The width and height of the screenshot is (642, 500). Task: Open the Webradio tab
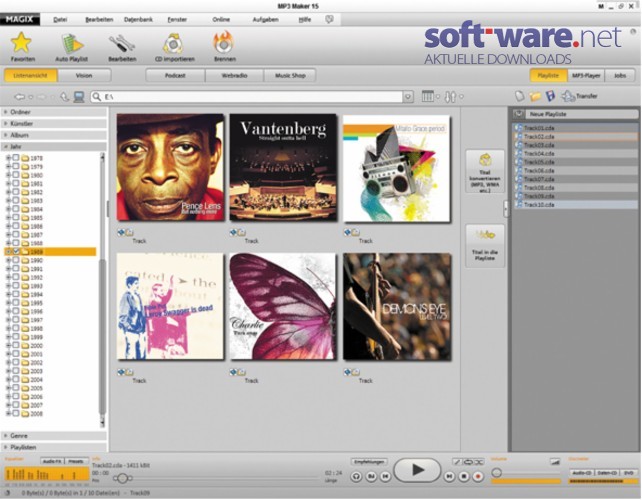(234, 76)
